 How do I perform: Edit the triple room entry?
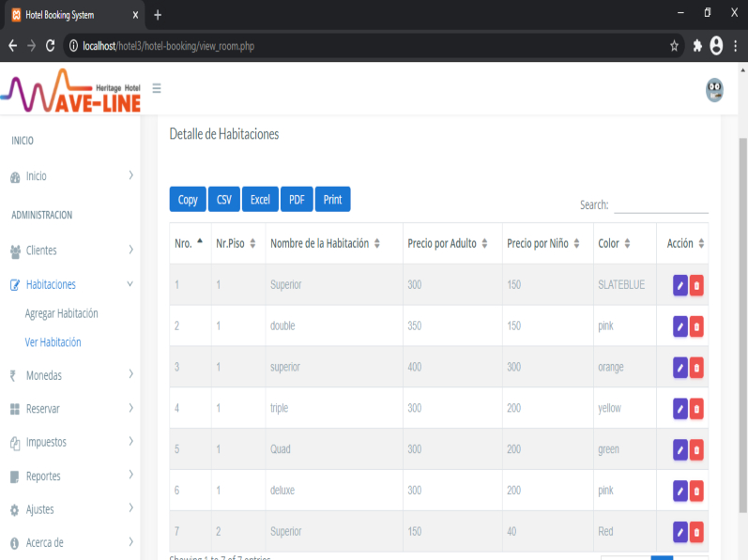click(680, 409)
